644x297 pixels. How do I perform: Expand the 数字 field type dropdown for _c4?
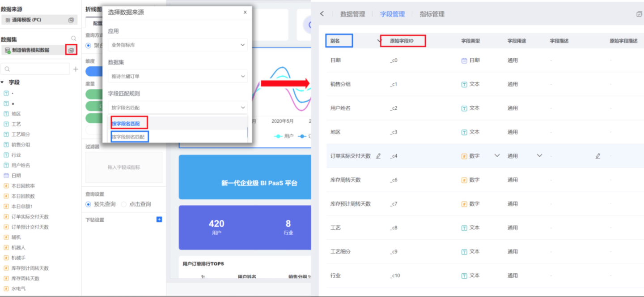point(497,155)
